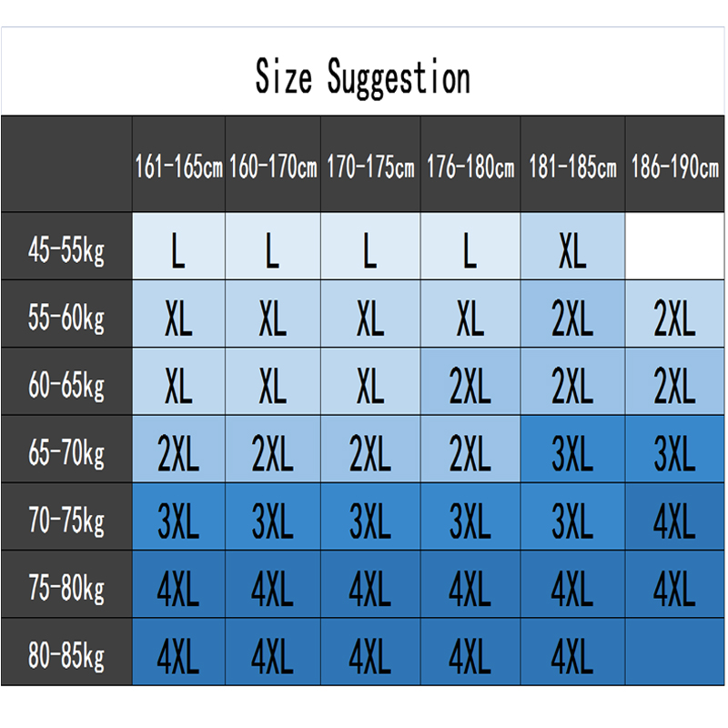
Task: Click L cell for 45-55kg at 176-180cm
Action: 470,249
